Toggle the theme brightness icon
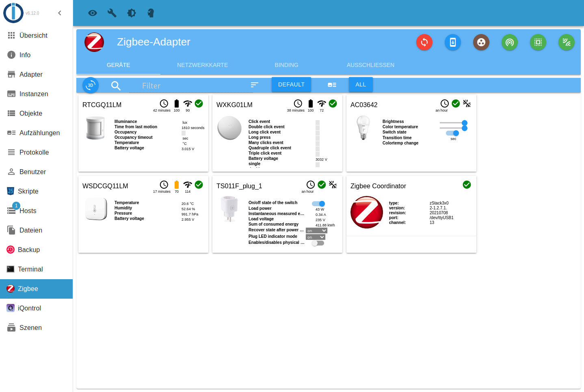Viewport: 584px width, 392px height. coord(132,13)
